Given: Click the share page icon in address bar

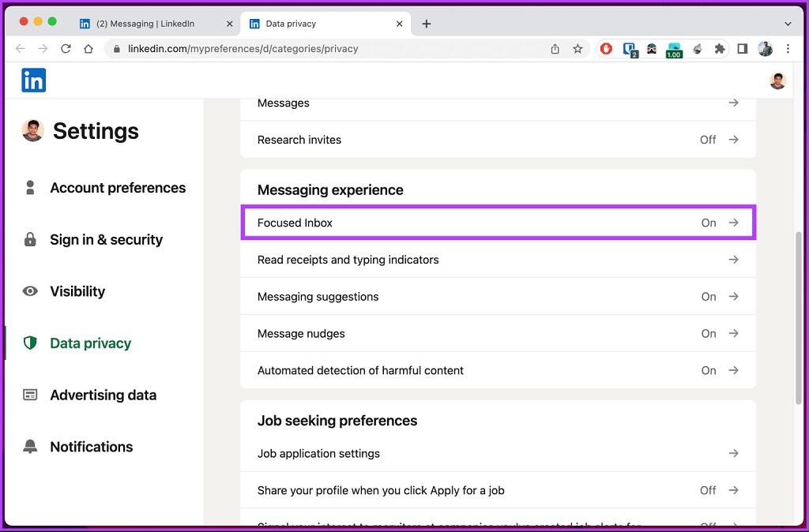Looking at the screenshot, I should pyautogui.click(x=555, y=49).
